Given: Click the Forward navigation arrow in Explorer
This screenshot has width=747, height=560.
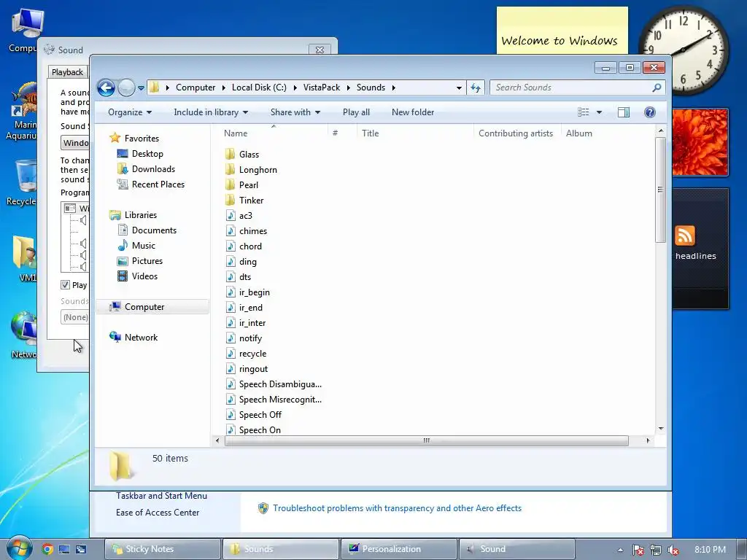Looking at the screenshot, I should coord(126,87).
